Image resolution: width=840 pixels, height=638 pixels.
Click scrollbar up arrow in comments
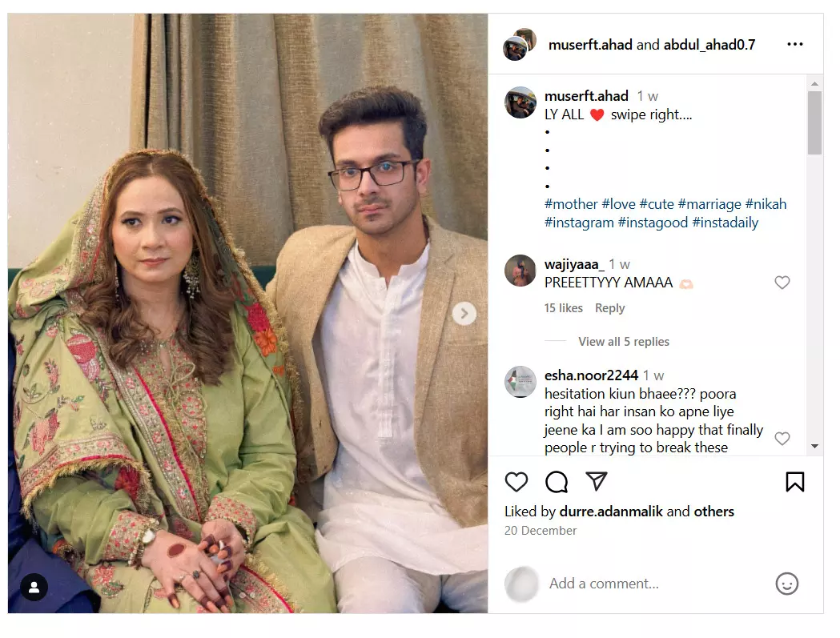coord(815,83)
